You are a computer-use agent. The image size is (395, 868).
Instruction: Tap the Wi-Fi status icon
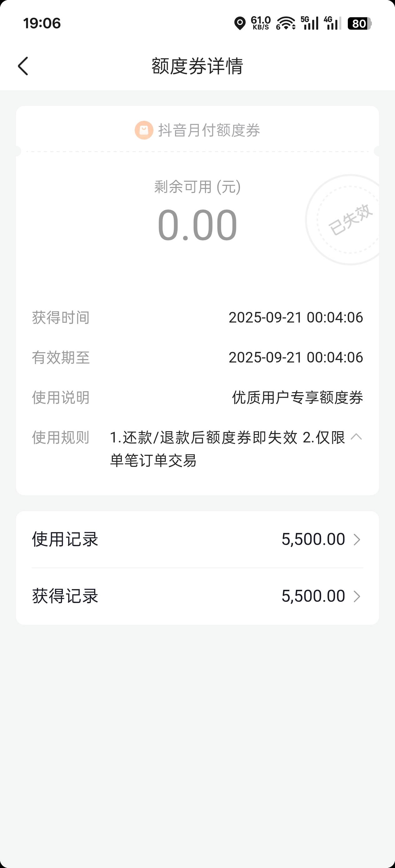[286, 24]
